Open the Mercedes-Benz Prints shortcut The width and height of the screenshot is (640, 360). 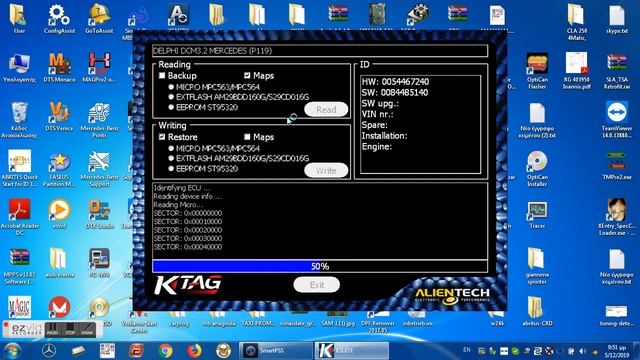[x=99, y=119]
